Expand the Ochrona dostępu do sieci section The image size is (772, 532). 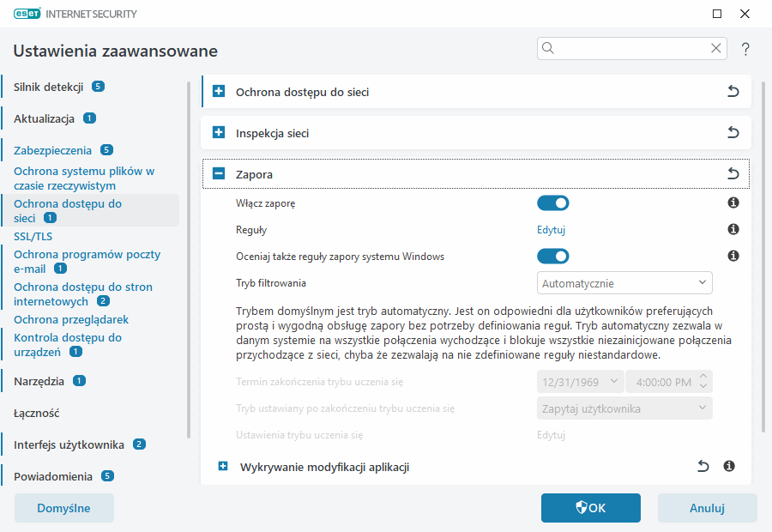(x=219, y=92)
